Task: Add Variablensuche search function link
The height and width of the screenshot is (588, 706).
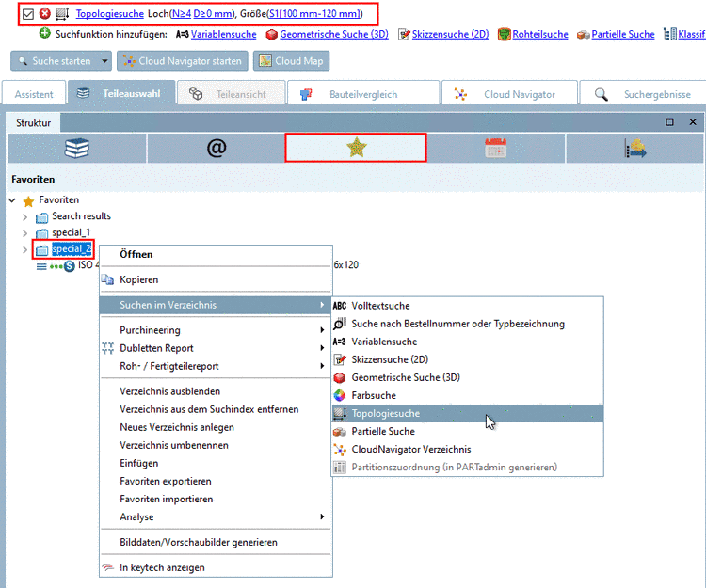Action: (x=223, y=34)
